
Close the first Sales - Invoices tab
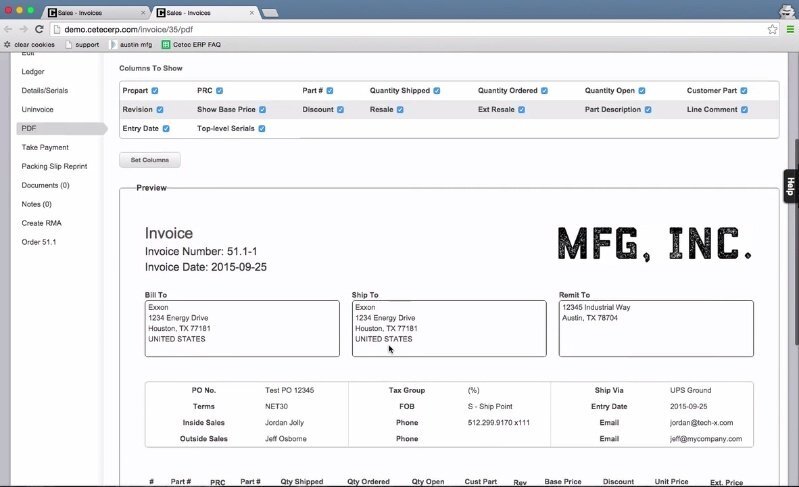pos(141,12)
